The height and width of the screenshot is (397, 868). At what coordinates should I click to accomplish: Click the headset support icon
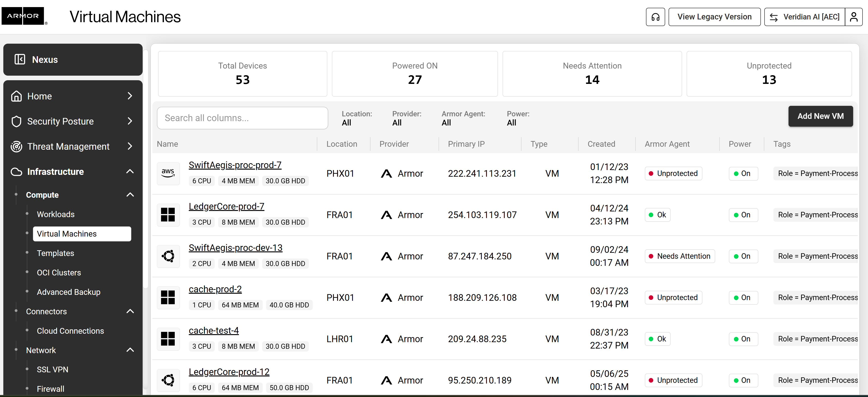tap(655, 17)
